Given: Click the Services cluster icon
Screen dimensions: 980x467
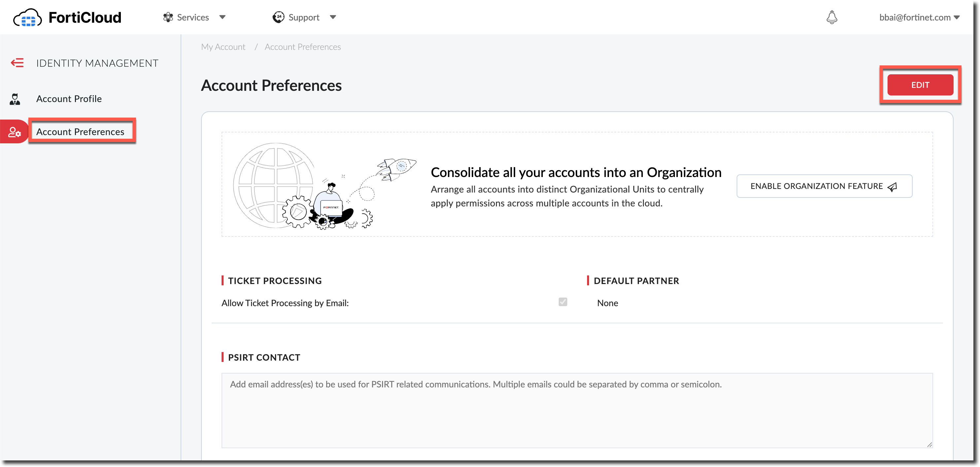Looking at the screenshot, I should click(x=168, y=18).
